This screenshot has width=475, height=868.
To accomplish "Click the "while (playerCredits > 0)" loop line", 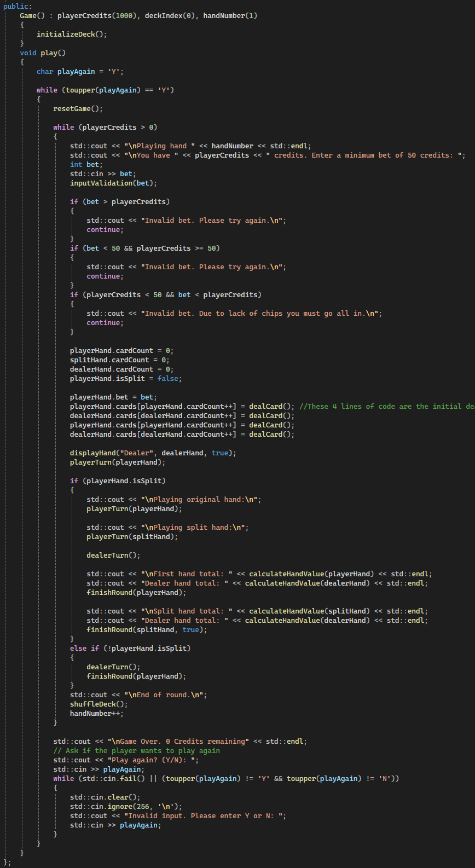I will coord(105,127).
